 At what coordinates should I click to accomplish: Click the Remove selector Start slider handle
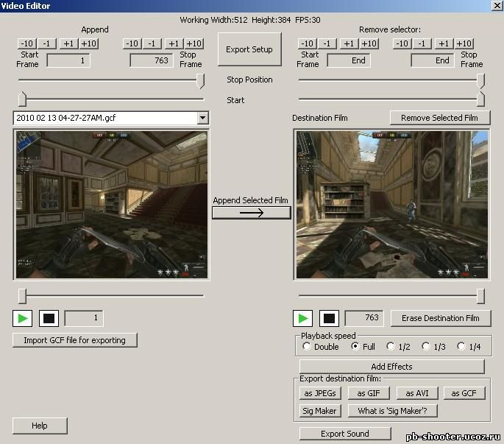(x=481, y=99)
